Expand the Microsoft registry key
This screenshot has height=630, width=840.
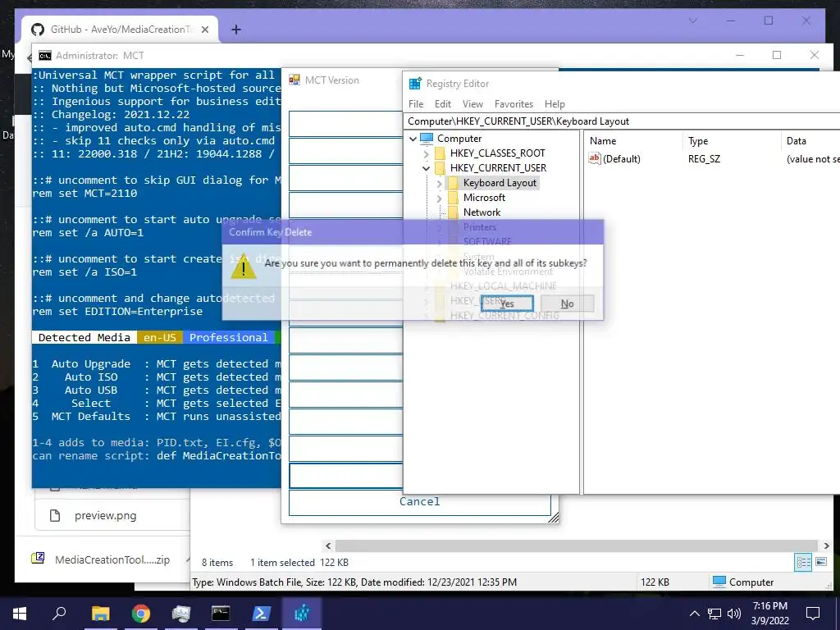point(440,199)
